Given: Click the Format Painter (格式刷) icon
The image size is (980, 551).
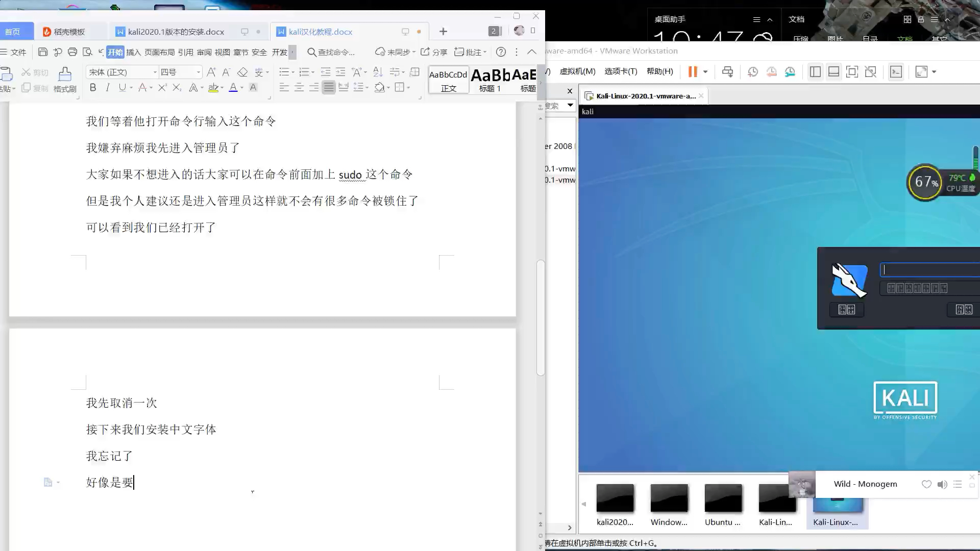Looking at the screenshot, I should pos(65,74).
